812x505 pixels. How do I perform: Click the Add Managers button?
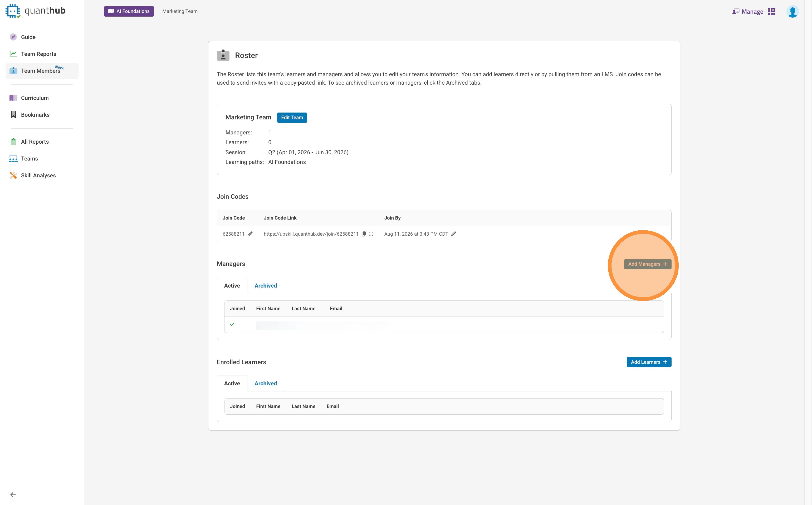point(647,264)
